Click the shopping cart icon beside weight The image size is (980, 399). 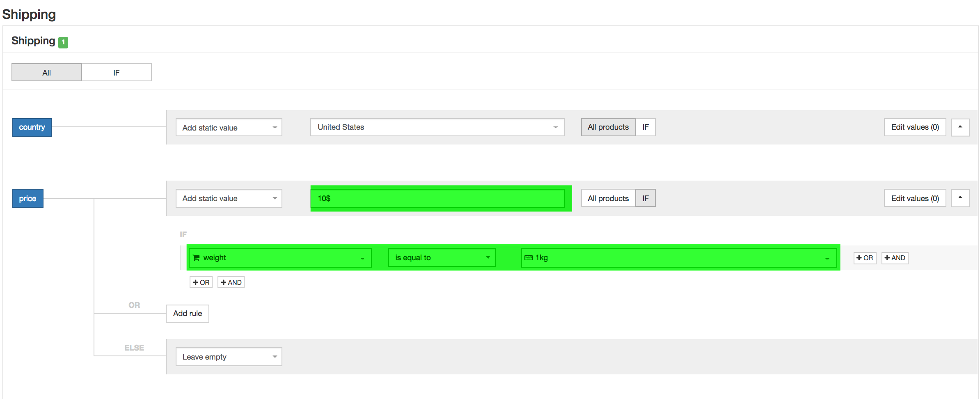pyautogui.click(x=196, y=258)
